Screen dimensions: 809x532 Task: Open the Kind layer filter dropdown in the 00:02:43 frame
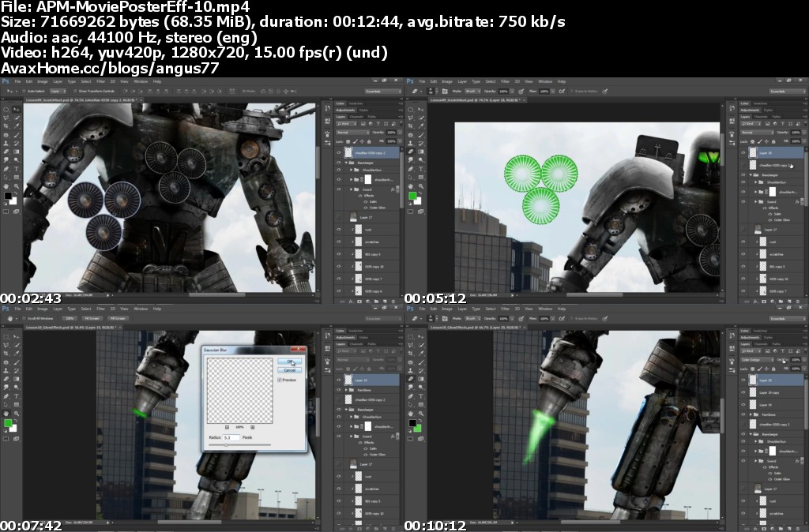point(347,124)
